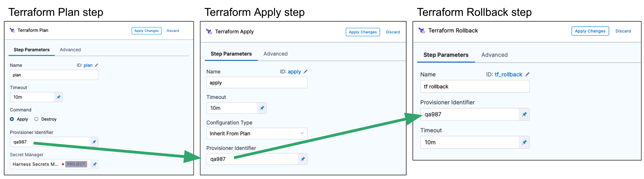644x179 pixels.
Task: Click Discard in the Terraform Plan panel
Action: (173, 31)
